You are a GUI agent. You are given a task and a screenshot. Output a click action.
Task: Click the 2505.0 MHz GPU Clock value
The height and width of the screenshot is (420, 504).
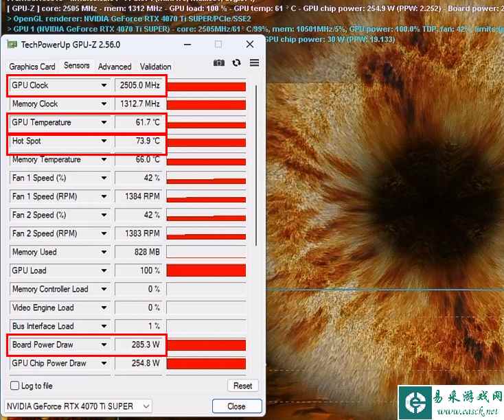pyautogui.click(x=139, y=85)
